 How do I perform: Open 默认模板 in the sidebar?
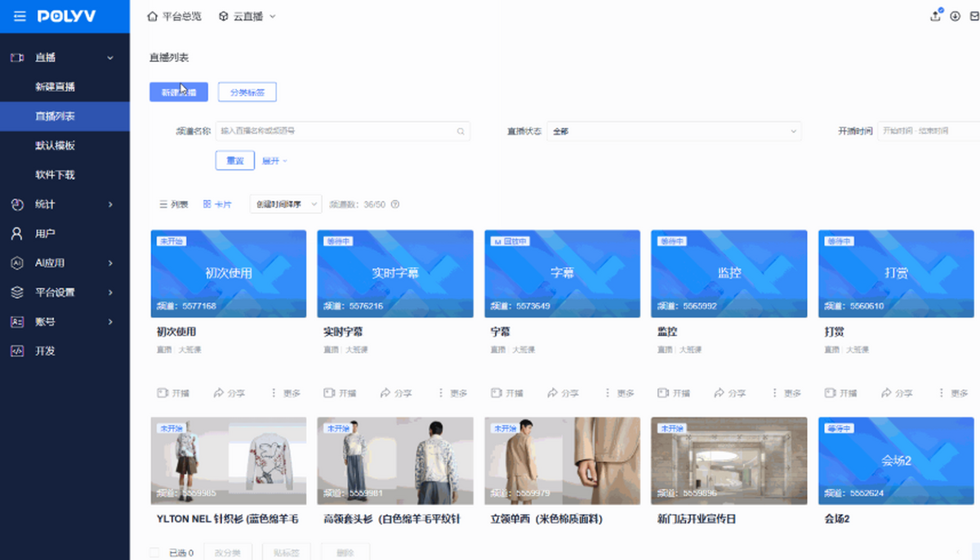(56, 145)
